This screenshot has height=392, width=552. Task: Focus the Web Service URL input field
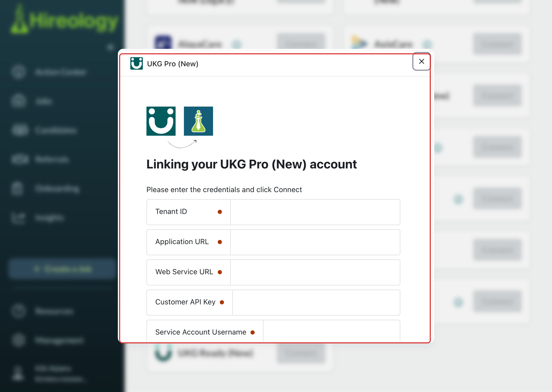coord(315,272)
